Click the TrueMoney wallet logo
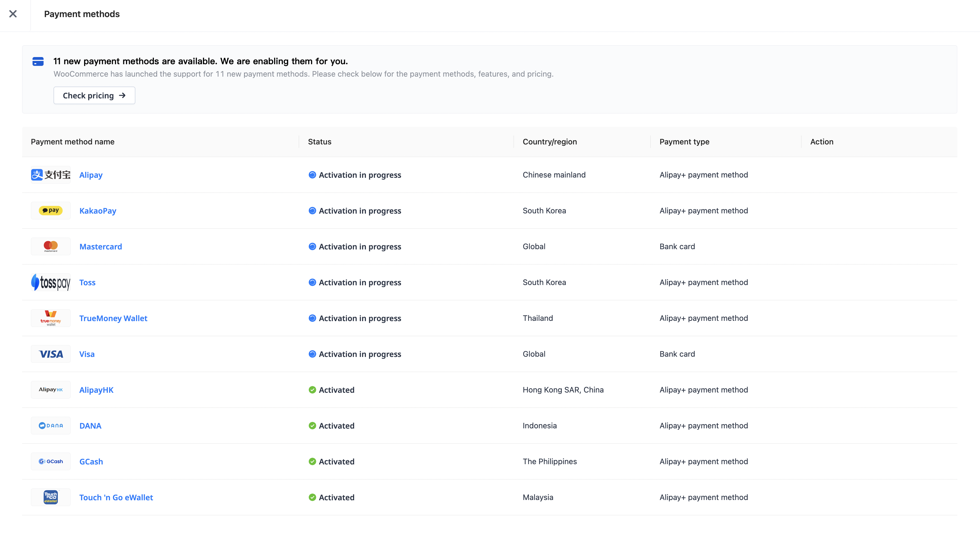This screenshot has width=980, height=543. [50, 318]
